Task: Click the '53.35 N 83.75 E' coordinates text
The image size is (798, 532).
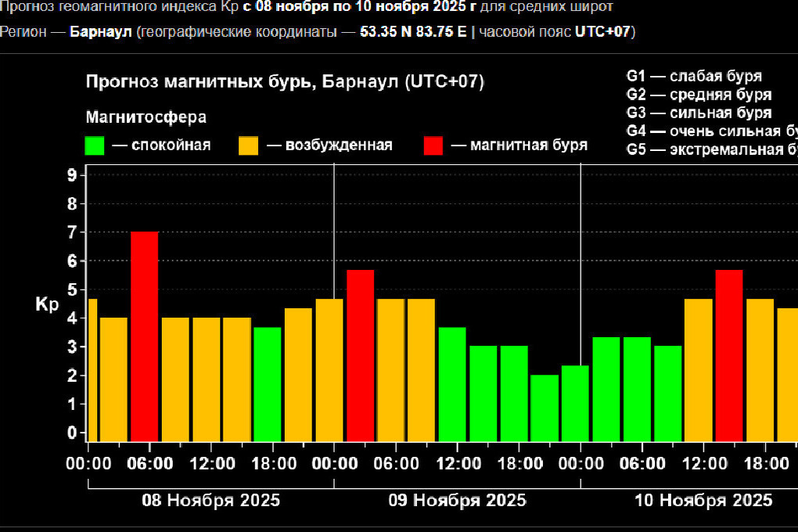Action: (412, 32)
